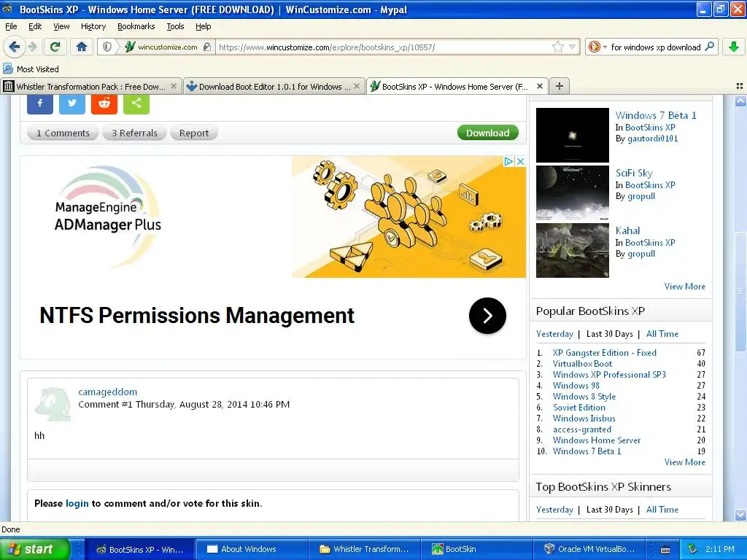Bookmark this page with the star icon
The image size is (747, 560).
[558, 47]
